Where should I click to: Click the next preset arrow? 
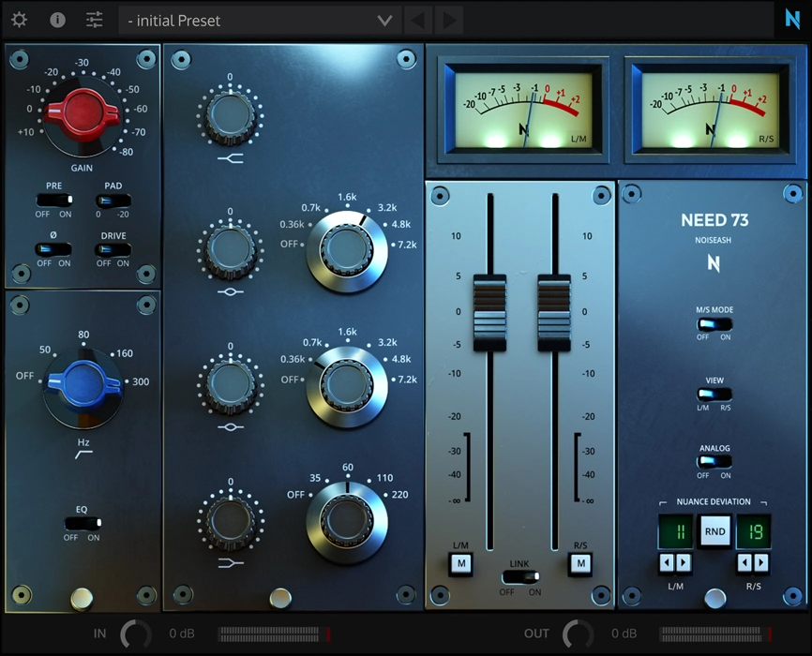click(448, 20)
